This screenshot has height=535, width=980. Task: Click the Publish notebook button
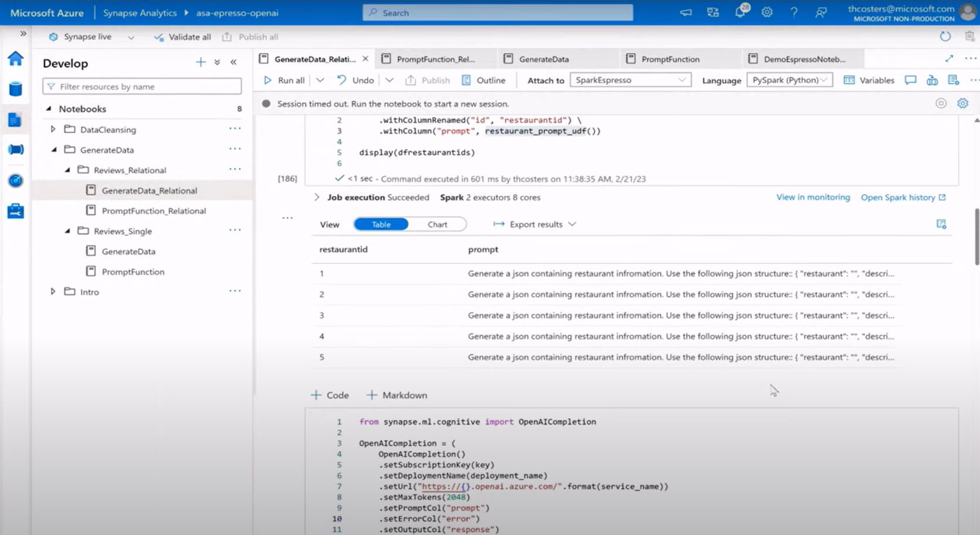[428, 80]
